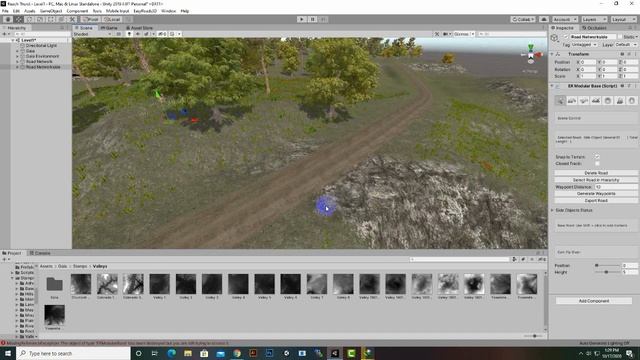The width and height of the screenshot is (640, 360).
Task: Switch to the Occlusion tab
Action: coord(594,28)
